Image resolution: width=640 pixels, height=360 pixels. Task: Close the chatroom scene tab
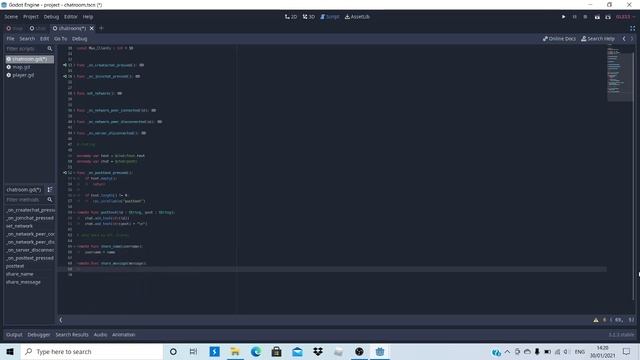[x=91, y=28]
